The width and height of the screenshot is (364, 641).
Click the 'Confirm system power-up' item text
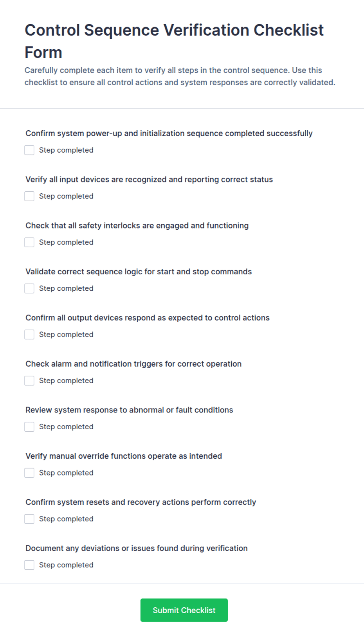point(169,133)
